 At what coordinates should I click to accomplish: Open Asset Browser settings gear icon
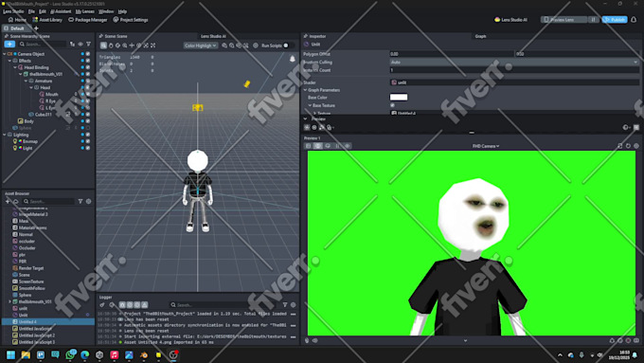pos(88,201)
